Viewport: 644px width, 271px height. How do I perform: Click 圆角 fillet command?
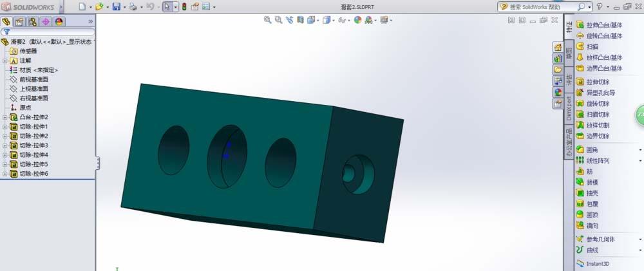point(587,150)
